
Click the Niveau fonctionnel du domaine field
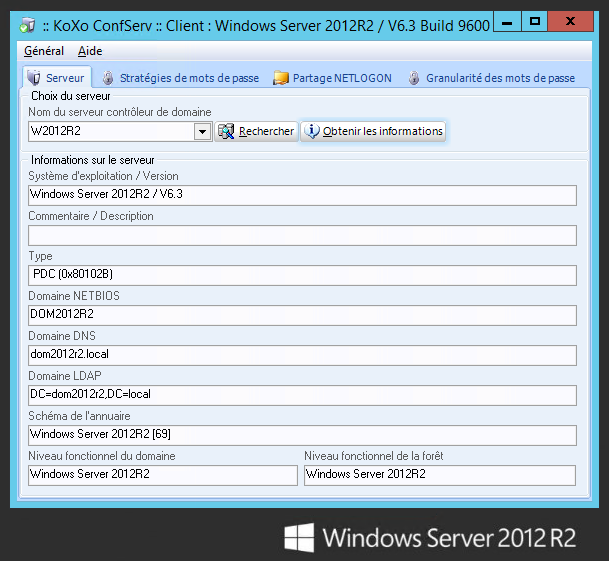pyautogui.click(x=163, y=476)
